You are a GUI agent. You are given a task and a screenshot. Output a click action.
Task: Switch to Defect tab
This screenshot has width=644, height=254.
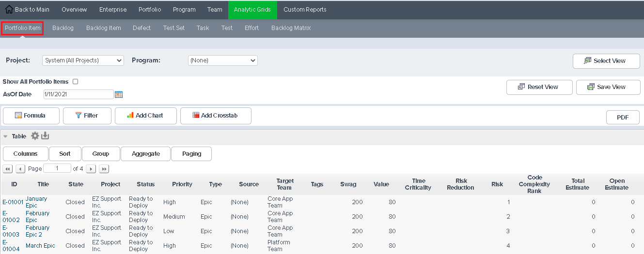[x=142, y=28]
